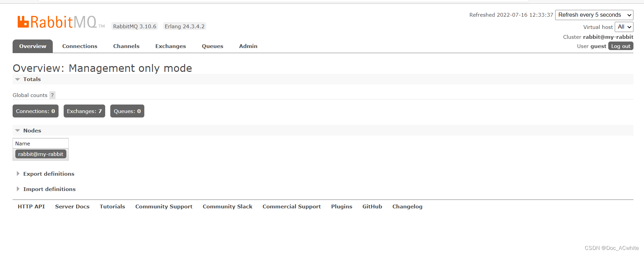Screen dimensions: 644x254
Task: Expand the Export definitions section
Action: pyautogui.click(x=49, y=174)
